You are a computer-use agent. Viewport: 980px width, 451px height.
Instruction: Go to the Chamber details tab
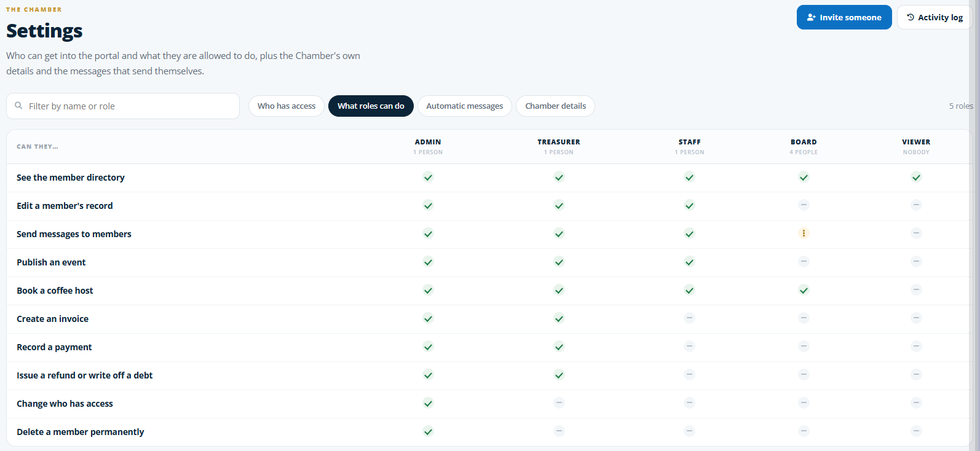pyautogui.click(x=555, y=106)
